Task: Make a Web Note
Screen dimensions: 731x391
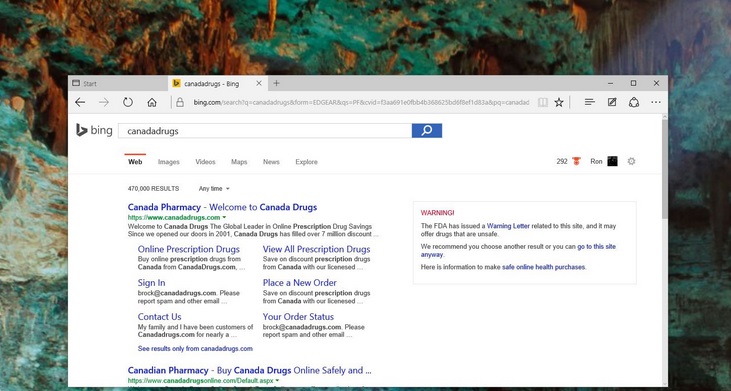Action: pyautogui.click(x=612, y=102)
